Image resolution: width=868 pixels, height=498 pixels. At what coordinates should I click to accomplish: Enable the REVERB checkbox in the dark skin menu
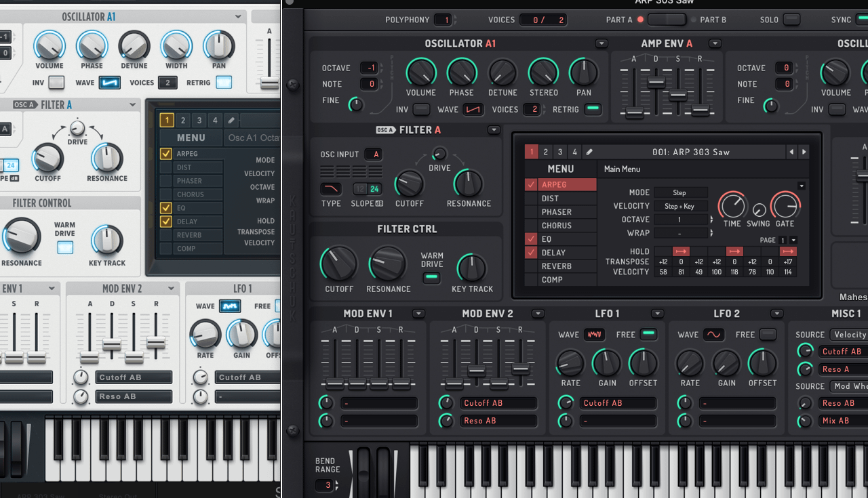pyautogui.click(x=532, y=266)
